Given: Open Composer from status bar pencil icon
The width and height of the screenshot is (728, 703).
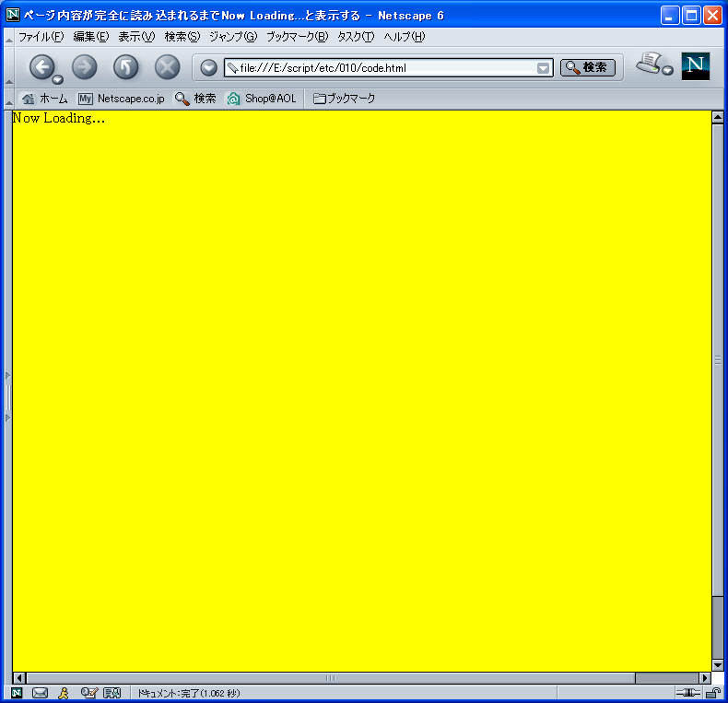Looking at the screenshot, I should 89,693.
